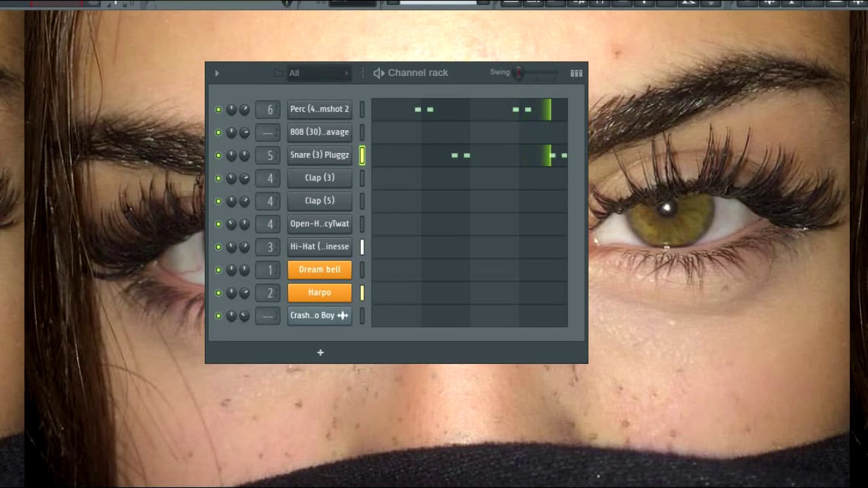Open the 808 (30)..avage channel button
Image resolution: width=868 pixels, height=488 pixels.
[x=319, y=132]
